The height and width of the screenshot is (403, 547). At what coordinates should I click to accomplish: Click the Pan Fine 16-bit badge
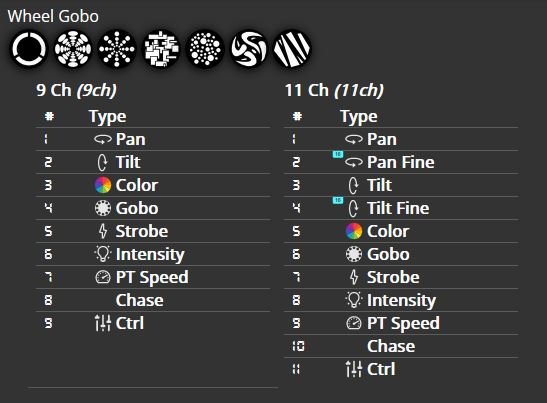click(x=338, y=154)
